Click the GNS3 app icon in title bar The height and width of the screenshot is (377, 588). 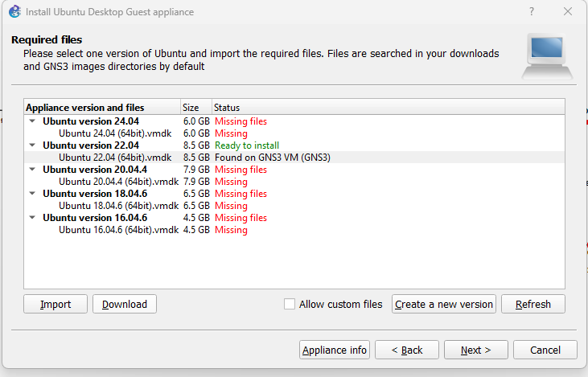point(14,12)
